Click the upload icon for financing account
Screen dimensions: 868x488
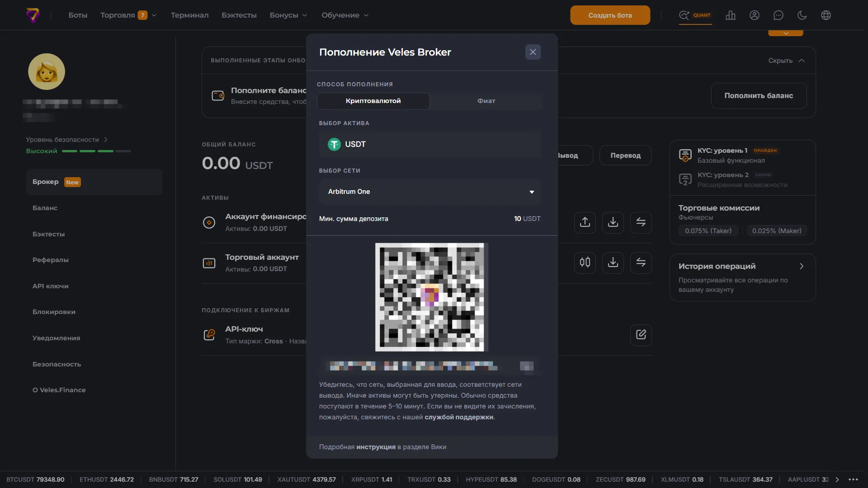[585, 222]
